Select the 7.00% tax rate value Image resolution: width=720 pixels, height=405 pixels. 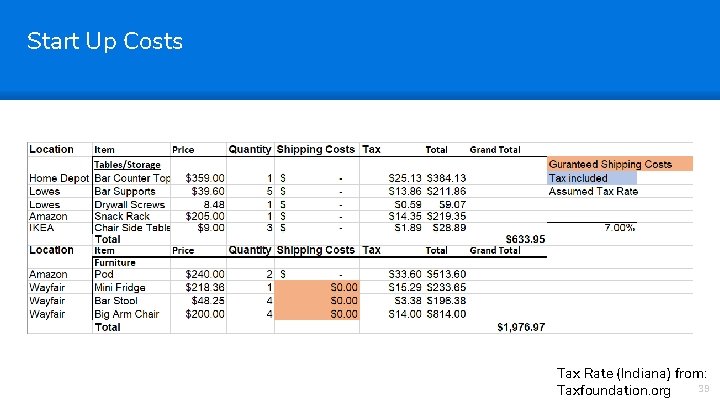click(620, 227)
